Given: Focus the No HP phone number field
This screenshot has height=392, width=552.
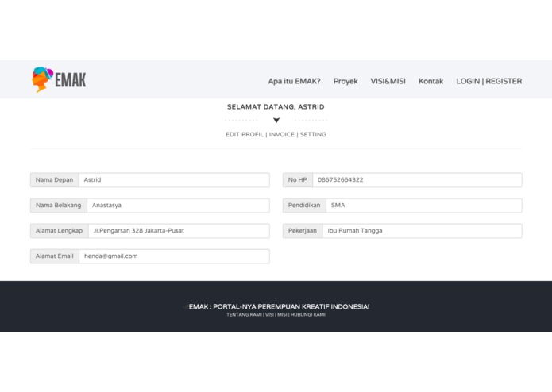Looking at the screenshot, I should (417, 180).
